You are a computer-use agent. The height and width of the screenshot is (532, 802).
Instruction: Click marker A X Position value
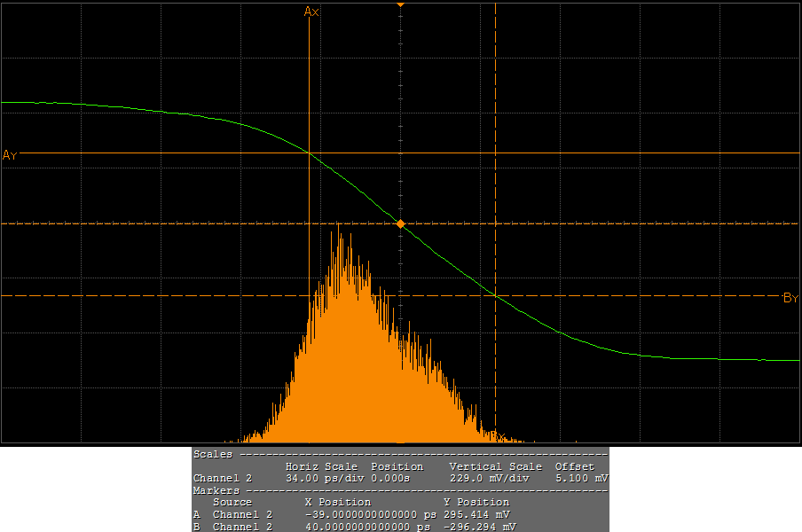370,514
